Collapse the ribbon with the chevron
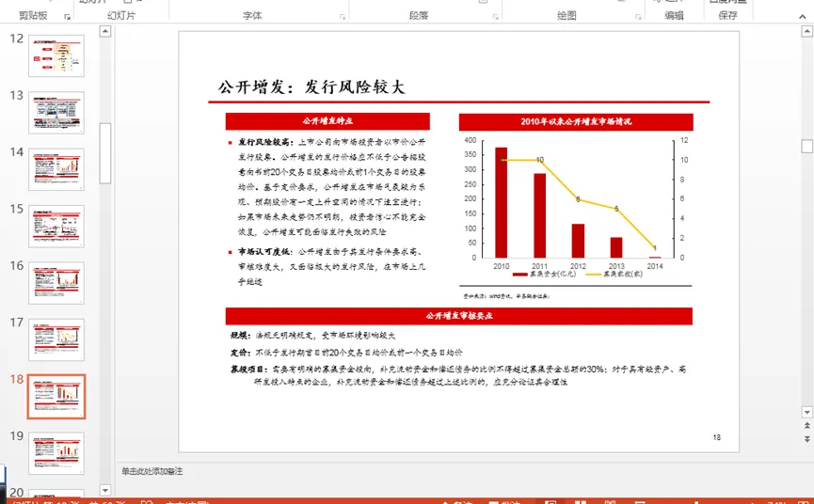The width and height of the screenshot is (814, 504). click(803, 17)
